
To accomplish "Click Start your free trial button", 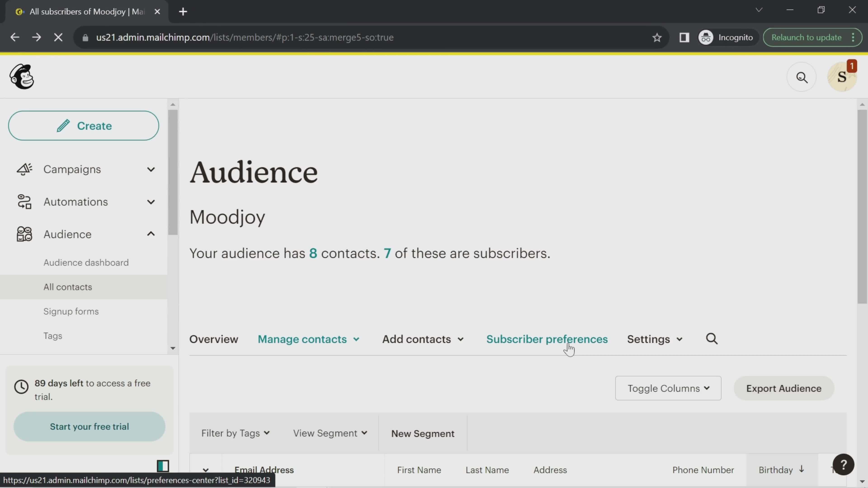I will (90, 427).
